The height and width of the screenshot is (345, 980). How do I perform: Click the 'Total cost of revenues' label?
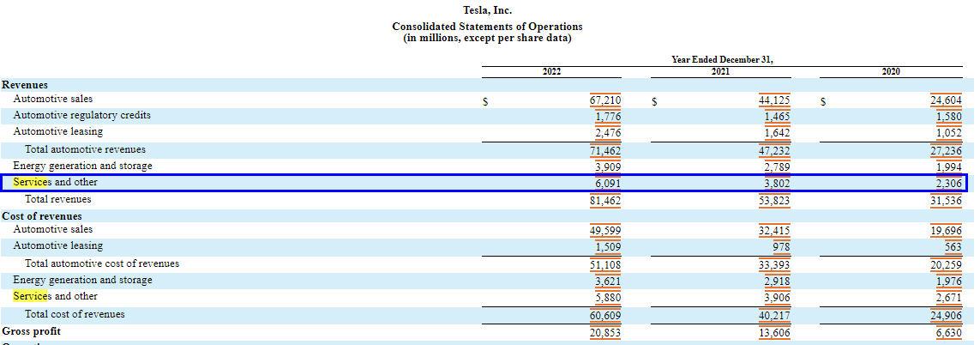tap(75, 314)
